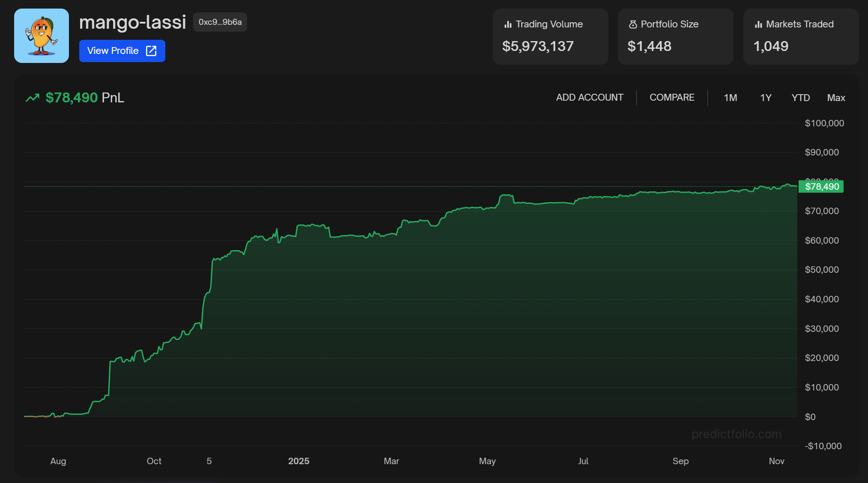Click COMPARE
The height and width of the screenshot is (483, 868).
point(671,98)
